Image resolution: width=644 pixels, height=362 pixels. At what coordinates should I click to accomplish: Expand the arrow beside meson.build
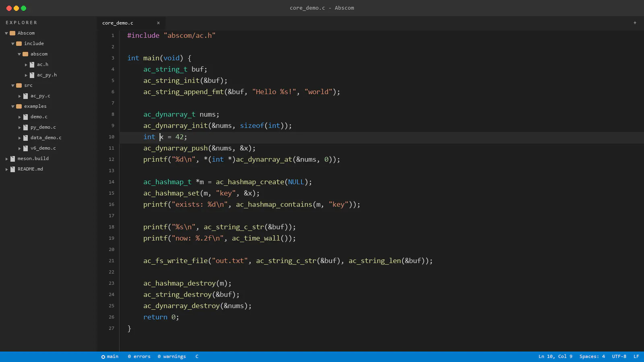coord(6,158)
